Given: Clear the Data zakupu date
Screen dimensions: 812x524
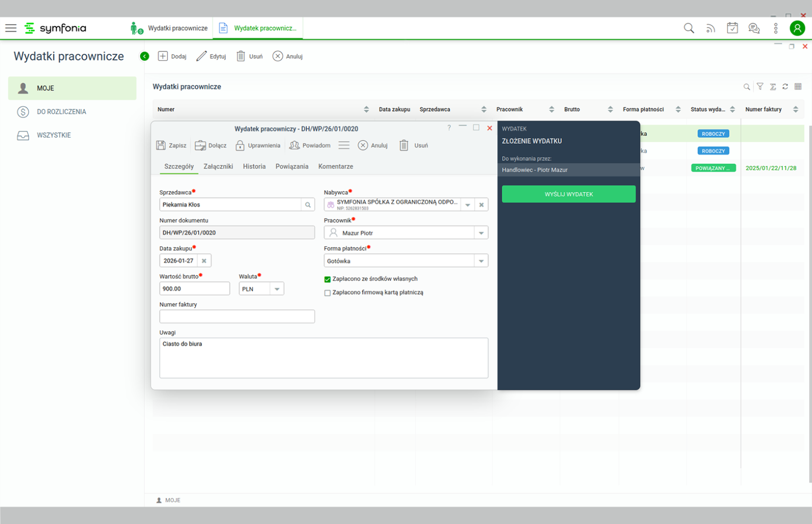Looking at the screenshot, I should click(x=204, y=261).
